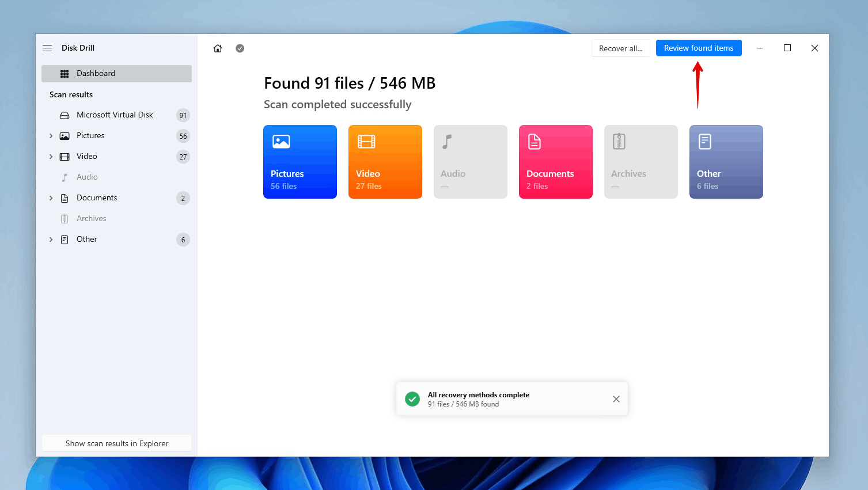The width and height of the screenshot is (868, 490).
Task: Expand the Other tree item in sidebar
Action: [51, 240]
